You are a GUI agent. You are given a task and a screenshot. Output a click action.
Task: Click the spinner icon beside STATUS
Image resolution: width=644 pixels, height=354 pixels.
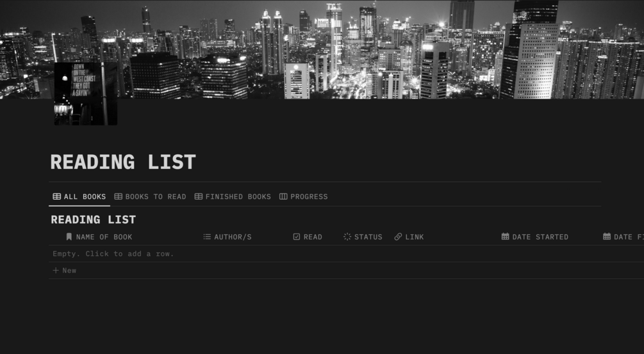[347, 237]
